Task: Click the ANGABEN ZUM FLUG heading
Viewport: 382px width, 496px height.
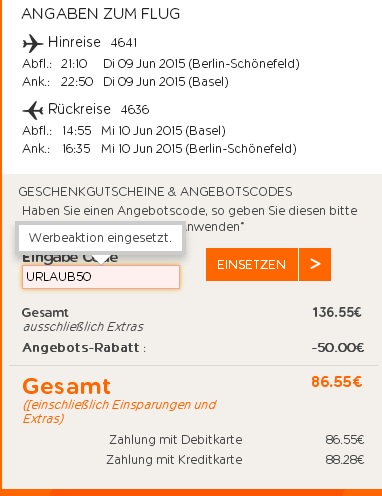Action: point(101,14)
